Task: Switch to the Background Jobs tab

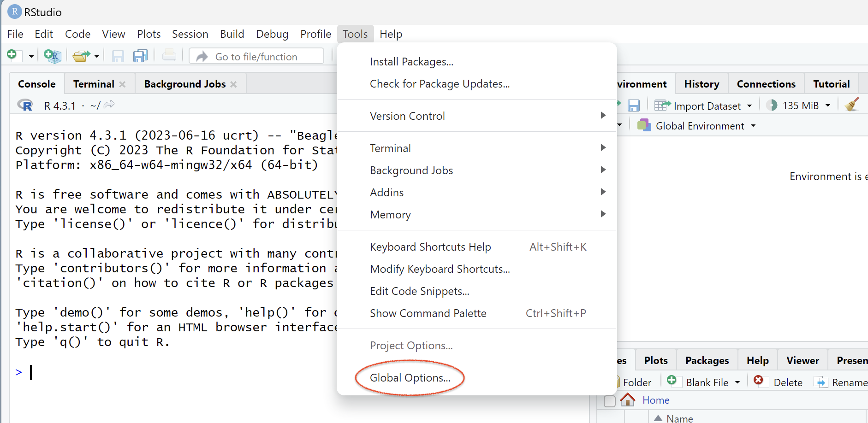Action: coord(185,84)
